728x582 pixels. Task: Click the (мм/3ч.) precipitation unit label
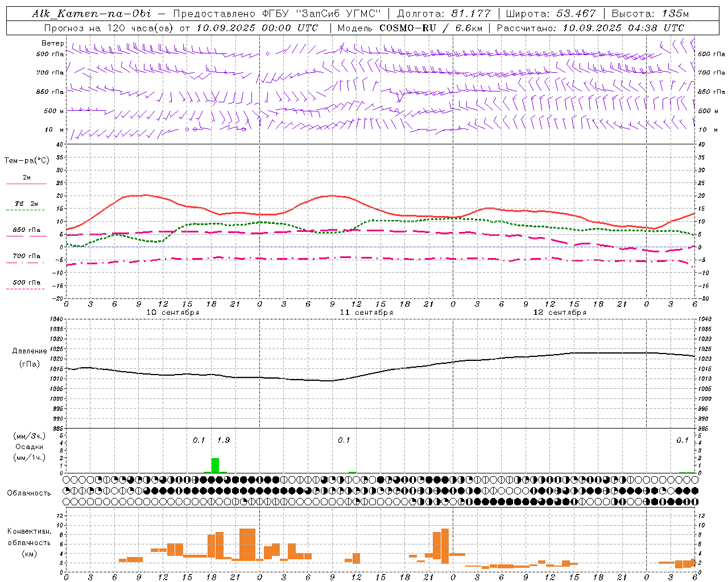pyautogui.click(x=30, y=436)
